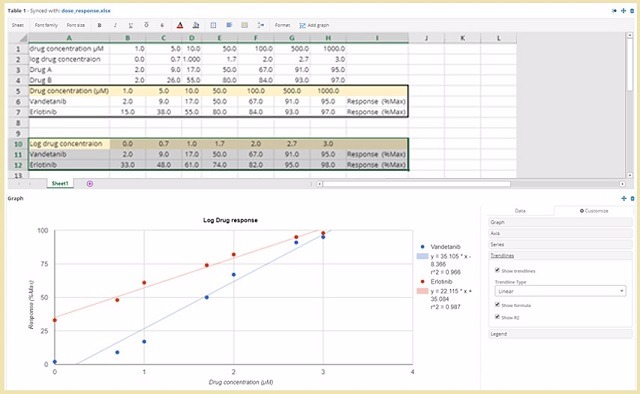Click the Table 1 move icon
The image size is (640, 394).
624,11
